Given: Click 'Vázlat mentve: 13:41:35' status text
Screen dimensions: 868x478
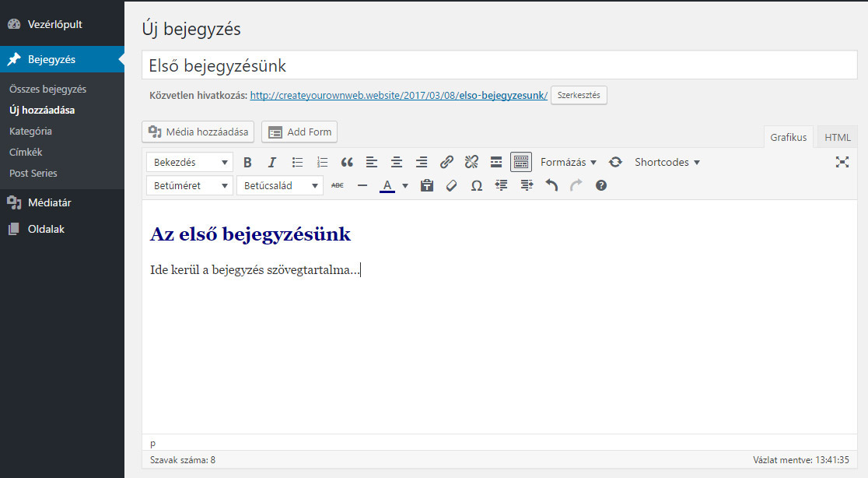Looking at the screenshot, I should pos(800,460).
